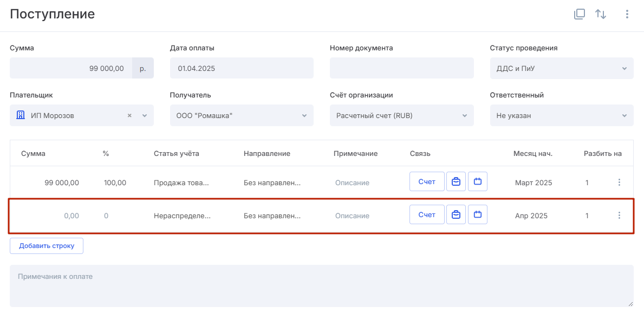Click the Примечания к оплате text area
Image resolution: width=644 pixels, height=313 pixels.
(x=322, y=286)
